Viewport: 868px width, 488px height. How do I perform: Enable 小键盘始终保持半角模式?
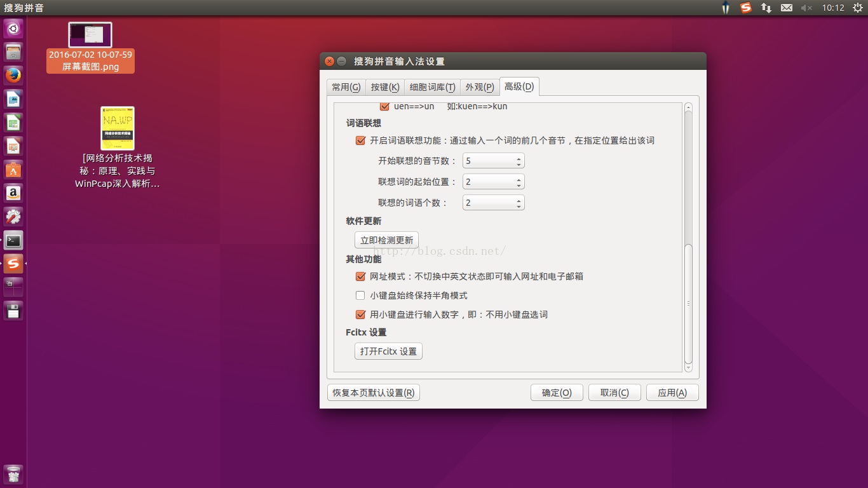360,295
